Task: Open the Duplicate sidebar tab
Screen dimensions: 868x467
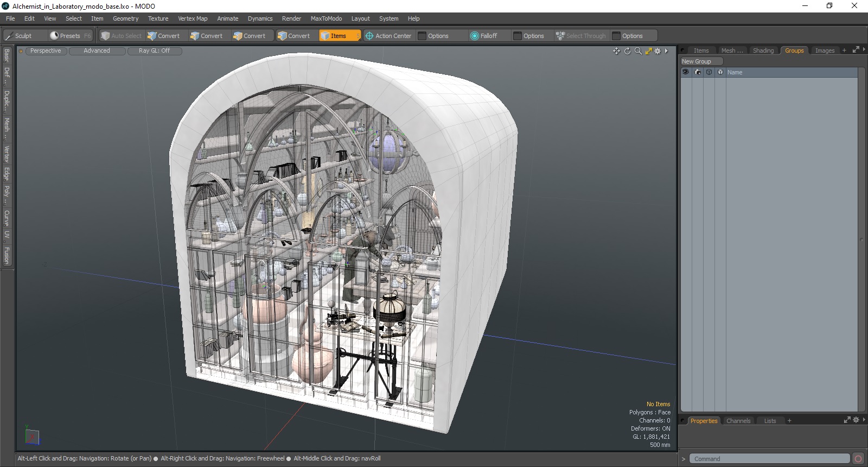Action: click(x=7, y=102)
